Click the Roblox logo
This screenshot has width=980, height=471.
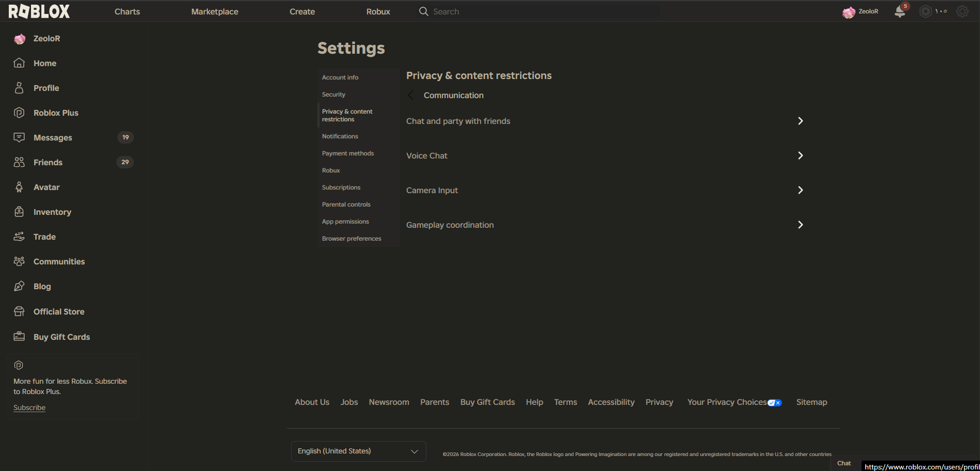click(x=39, y=11)
